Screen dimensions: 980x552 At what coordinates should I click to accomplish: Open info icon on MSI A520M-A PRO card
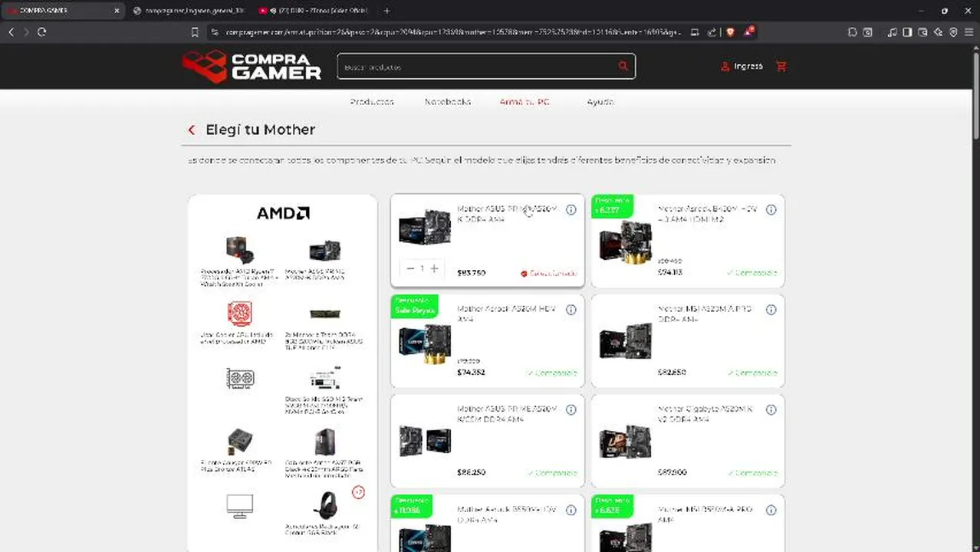771,310
